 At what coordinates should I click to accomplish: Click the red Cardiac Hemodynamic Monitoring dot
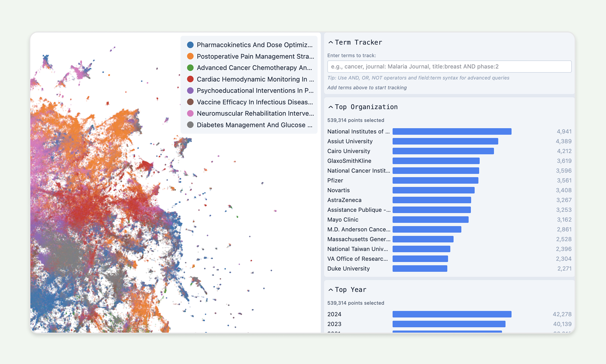tap(190, 79)
